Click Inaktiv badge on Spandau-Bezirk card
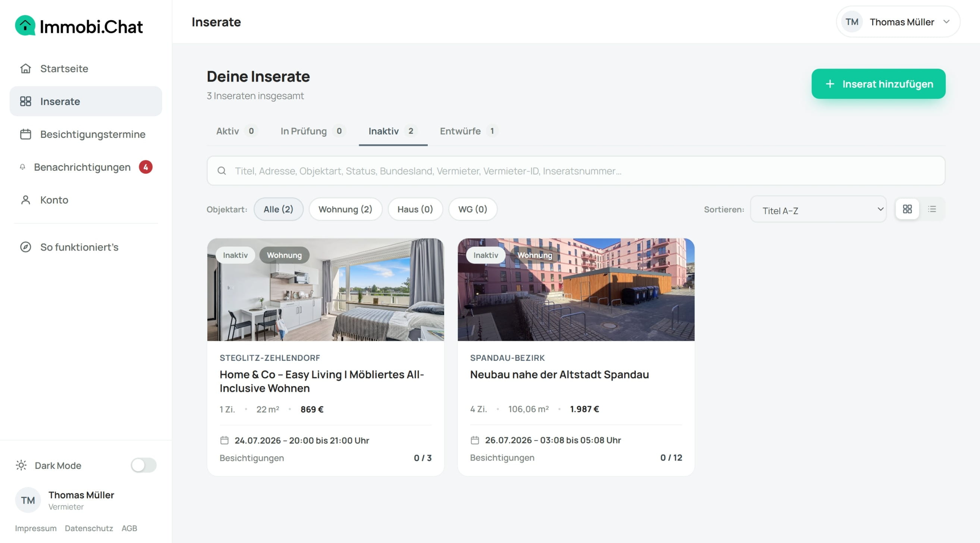 486,255
